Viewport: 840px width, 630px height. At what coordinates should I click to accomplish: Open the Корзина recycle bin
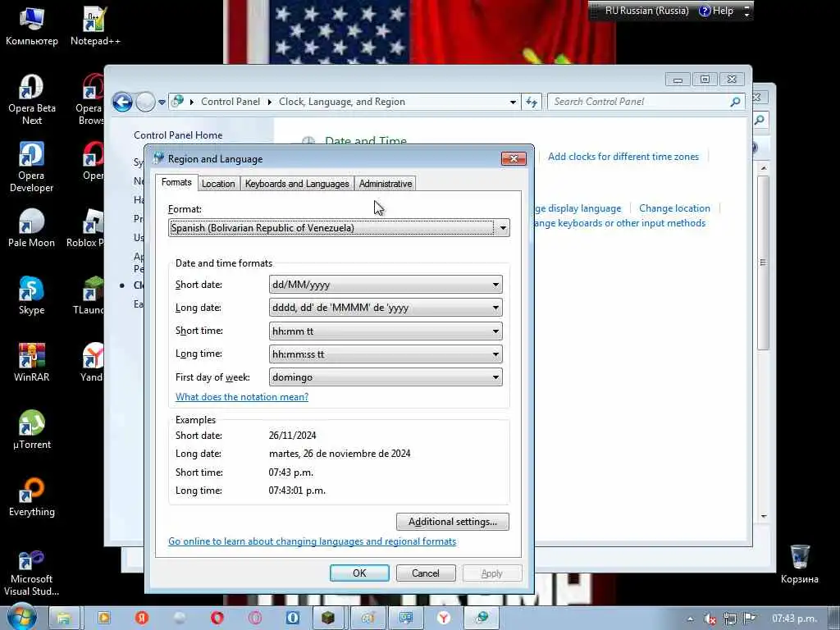tap(799, 564)
